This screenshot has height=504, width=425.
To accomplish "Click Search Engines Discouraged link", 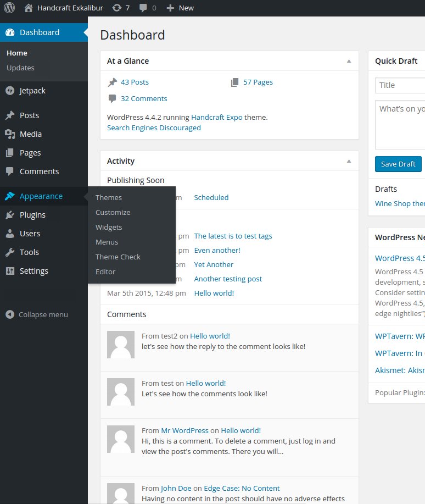I will [x=154, y=128].
